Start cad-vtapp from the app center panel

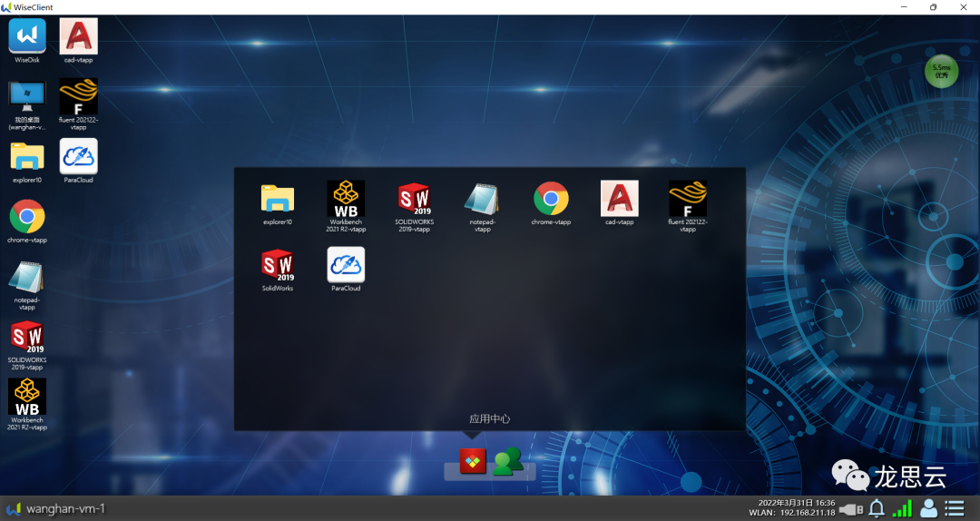coord(619,199)
